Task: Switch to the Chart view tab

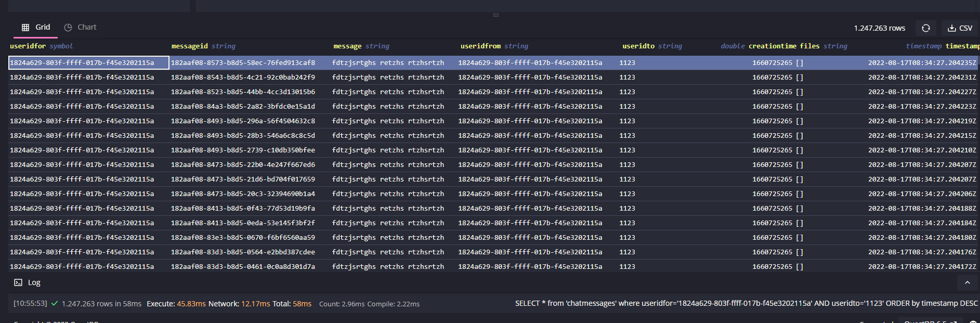Action: pyautogui.click(x=80, y=27)
